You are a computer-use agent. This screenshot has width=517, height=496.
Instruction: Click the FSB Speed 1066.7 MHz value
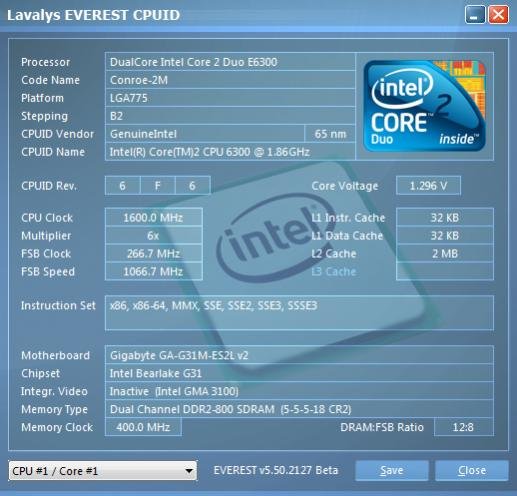(x=154, y=271)
